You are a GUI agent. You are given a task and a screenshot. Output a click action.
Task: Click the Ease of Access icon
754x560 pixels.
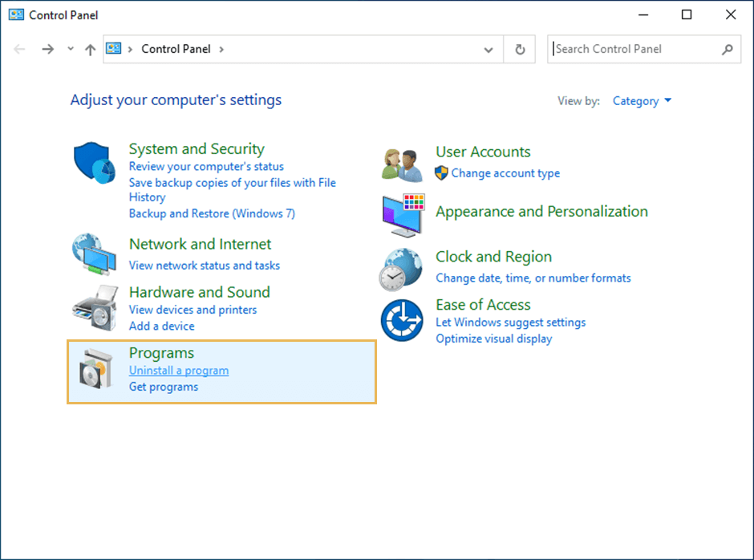pyautogui.click(x=401, y=319)
